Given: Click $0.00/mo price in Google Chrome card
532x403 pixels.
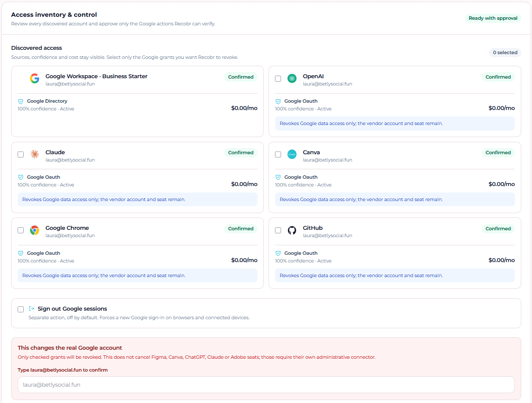Looking at the screenshot, I should click(244, 260).
